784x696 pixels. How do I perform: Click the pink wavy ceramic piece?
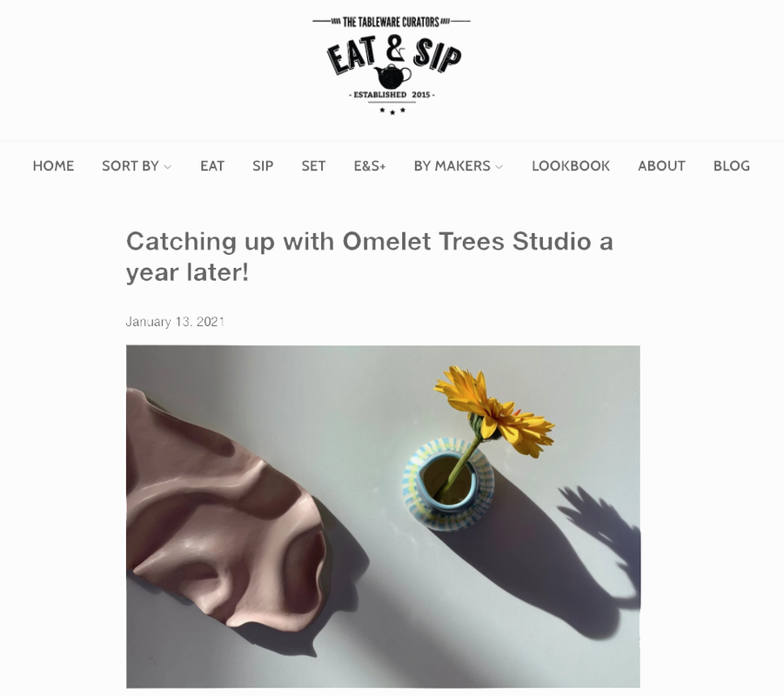227,510
